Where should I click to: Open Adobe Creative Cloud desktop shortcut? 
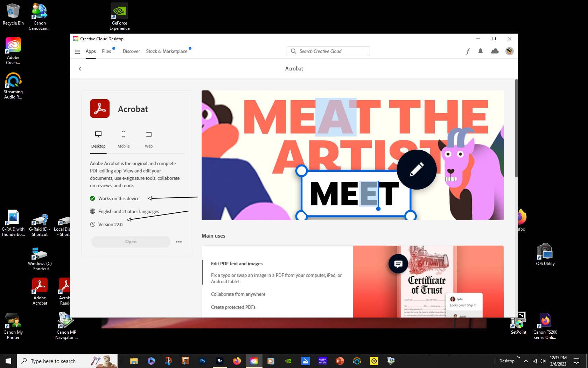pos(13,51)
